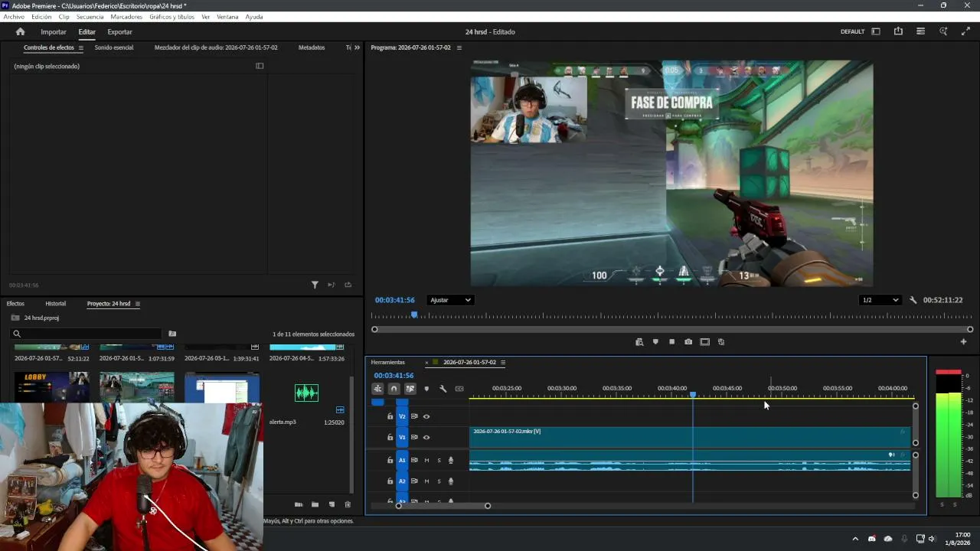The height and width of the screenshot is (551, 980).
Task: Hide track V2 output with the eye
Action: point(426,416)
